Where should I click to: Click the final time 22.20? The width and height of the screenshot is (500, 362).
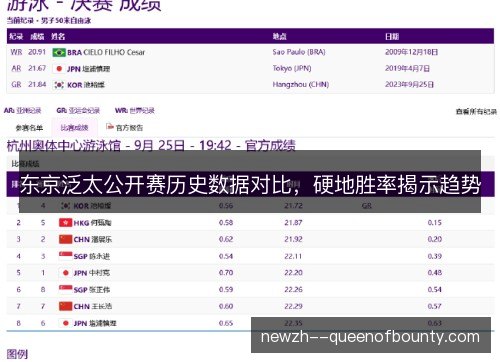pos(293,273)
